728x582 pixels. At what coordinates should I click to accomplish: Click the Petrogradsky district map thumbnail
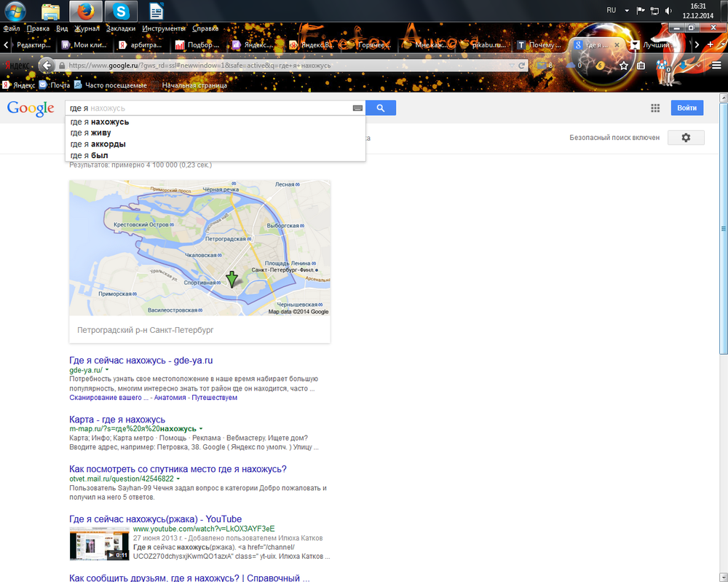[x=199, y=248]
